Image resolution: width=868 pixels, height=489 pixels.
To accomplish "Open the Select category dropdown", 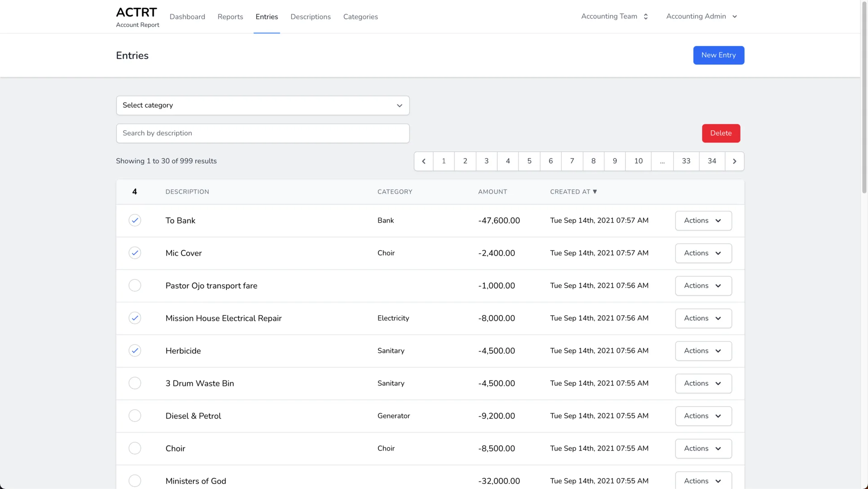I will [x=263, y=105].
